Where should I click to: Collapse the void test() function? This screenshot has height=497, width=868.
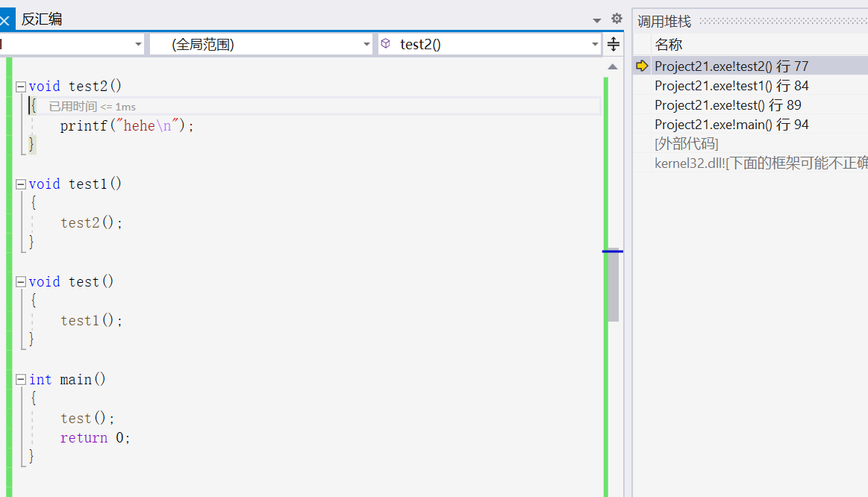pos(21,281)
